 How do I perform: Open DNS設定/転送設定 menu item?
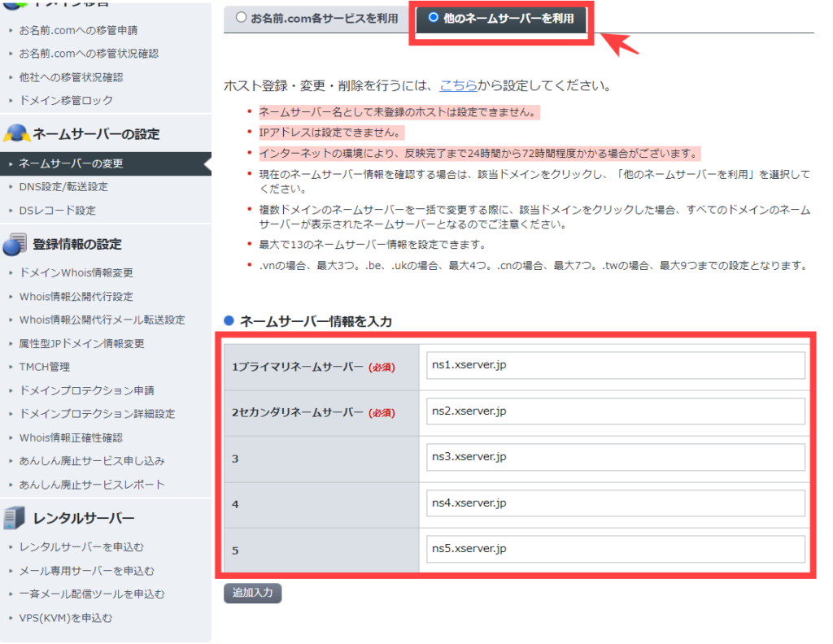point(63,187)
